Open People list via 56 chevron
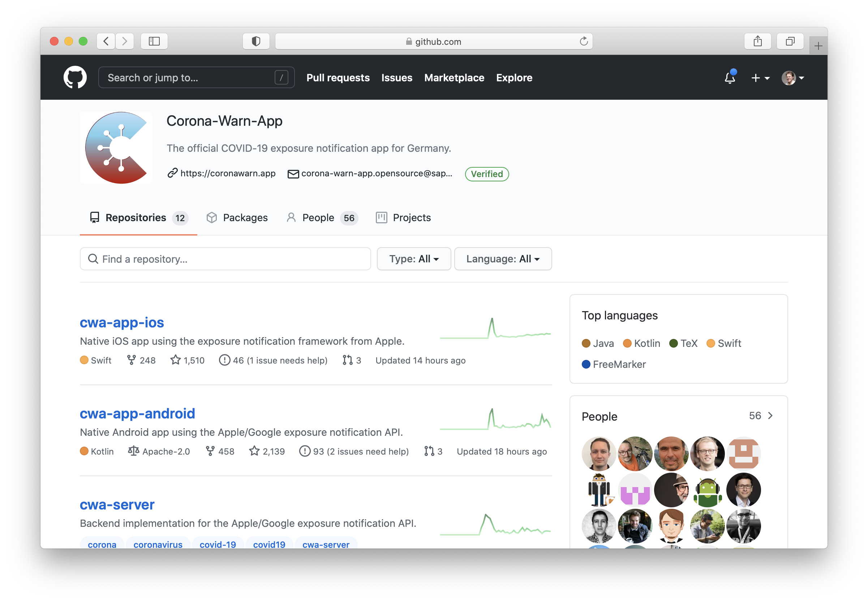Screen dimensions: 868x602 (x=761, y=416)
